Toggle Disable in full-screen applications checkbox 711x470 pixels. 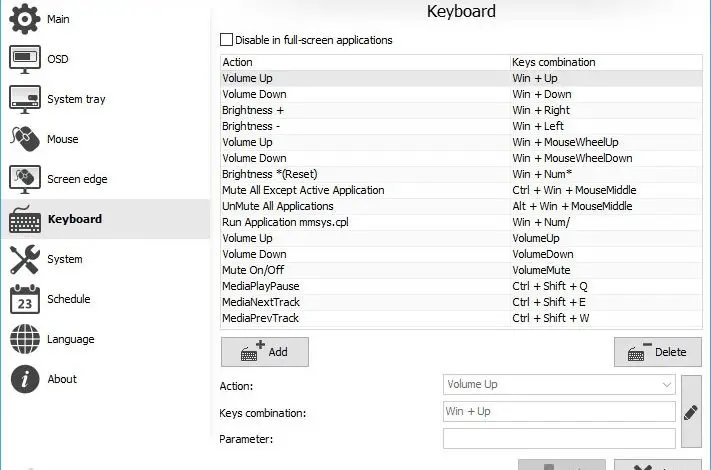(x=227, y=40)
